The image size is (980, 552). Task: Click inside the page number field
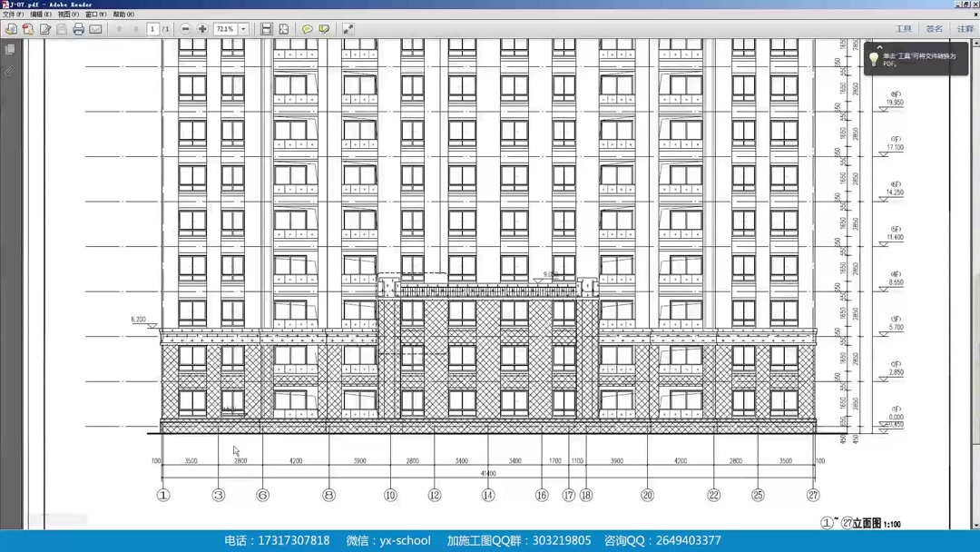click(152, 28)
